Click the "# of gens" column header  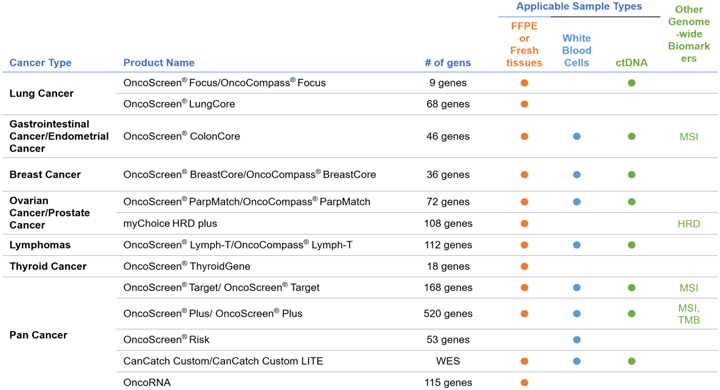pos(448,62)
